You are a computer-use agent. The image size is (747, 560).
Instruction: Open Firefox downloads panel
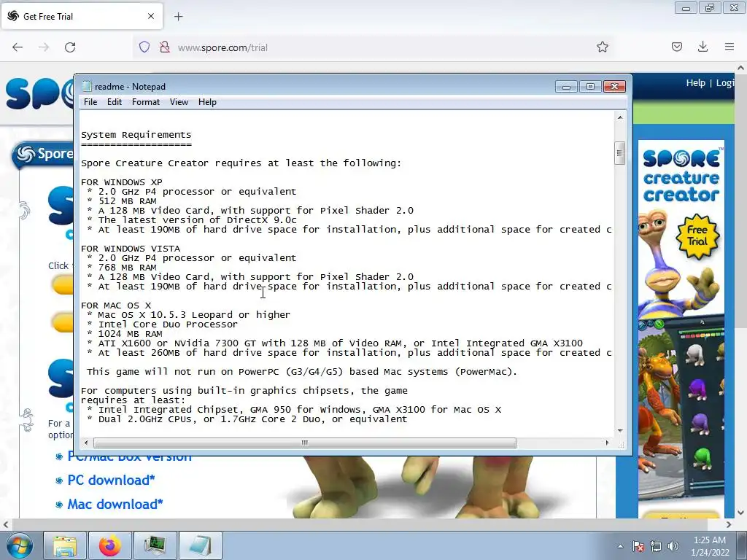point(703,47)
